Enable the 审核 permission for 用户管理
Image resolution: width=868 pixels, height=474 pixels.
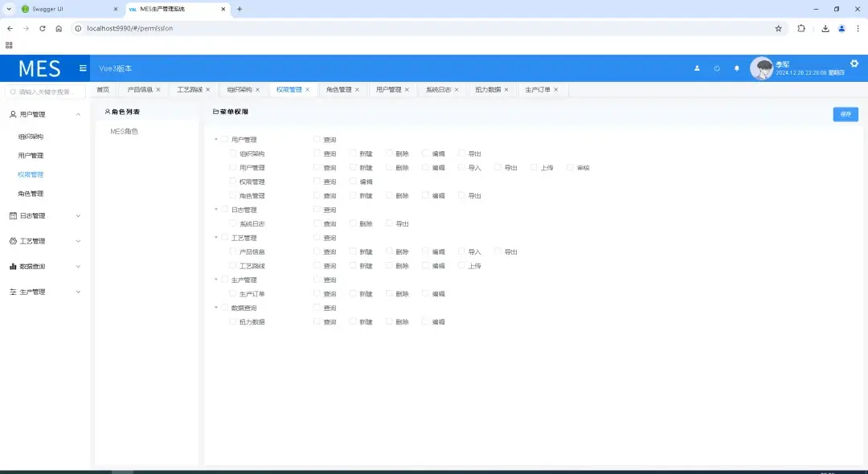click(x=569, y=167)
